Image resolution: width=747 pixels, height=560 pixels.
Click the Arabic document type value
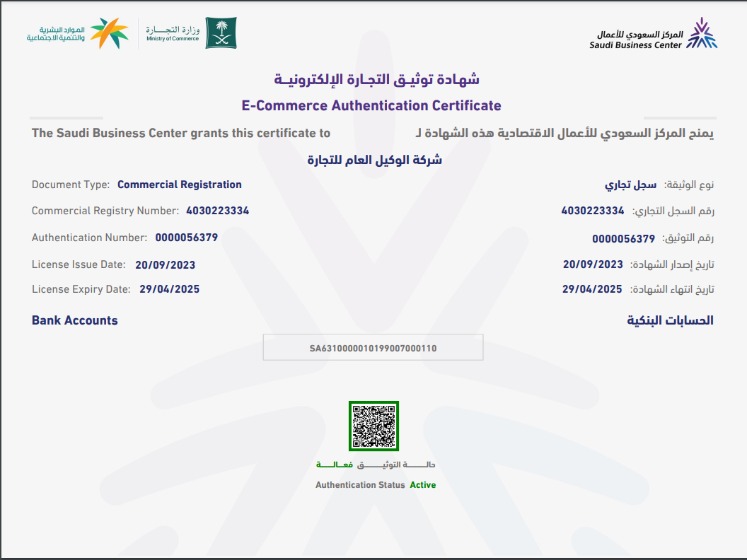point(630,185)
